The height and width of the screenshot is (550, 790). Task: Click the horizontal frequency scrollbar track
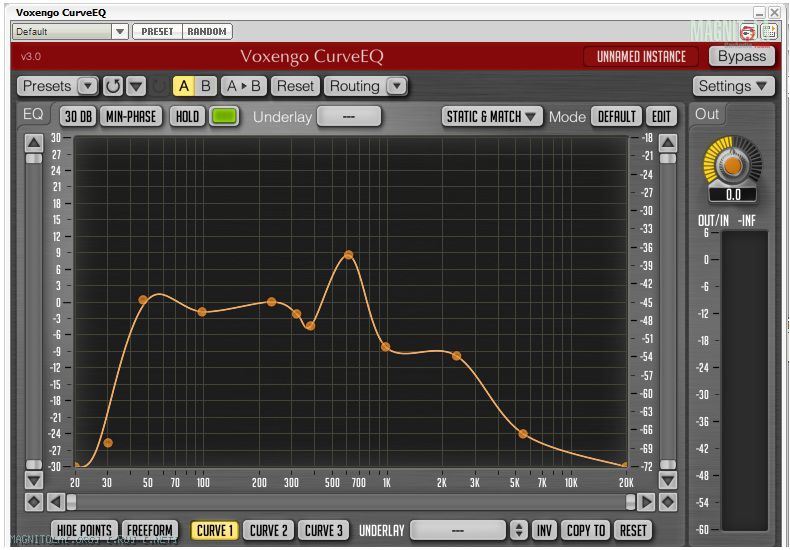(351, 502)
